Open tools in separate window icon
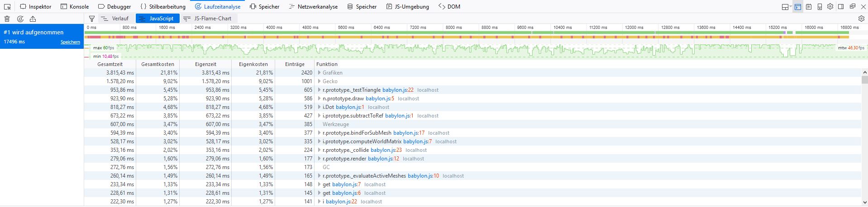868x207 pixels. 852,7
